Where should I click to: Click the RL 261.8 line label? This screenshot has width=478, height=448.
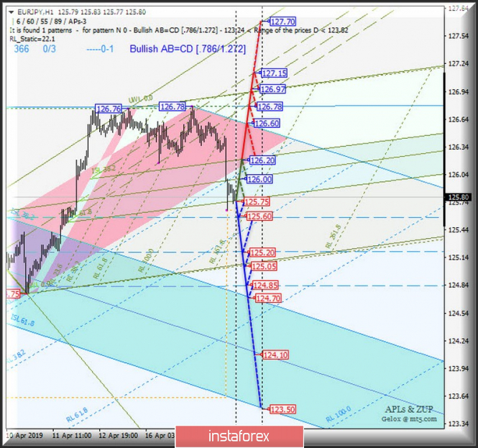(334, 237)
